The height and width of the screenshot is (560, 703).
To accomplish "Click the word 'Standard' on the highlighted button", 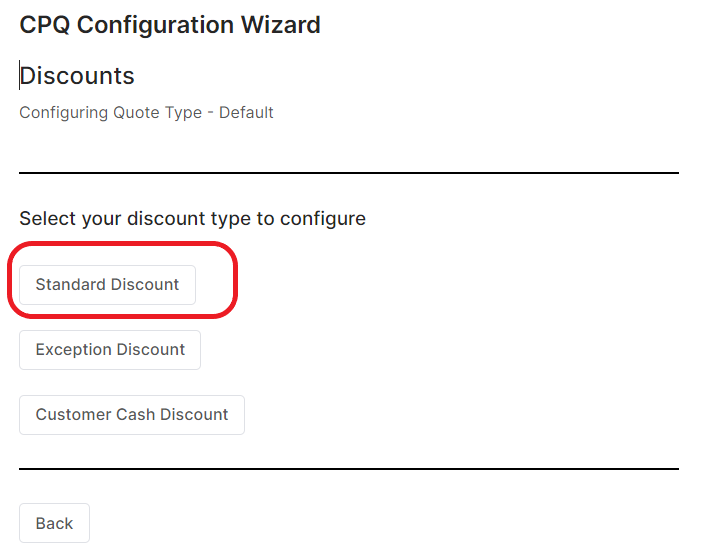I will click(x=70, y=285).
